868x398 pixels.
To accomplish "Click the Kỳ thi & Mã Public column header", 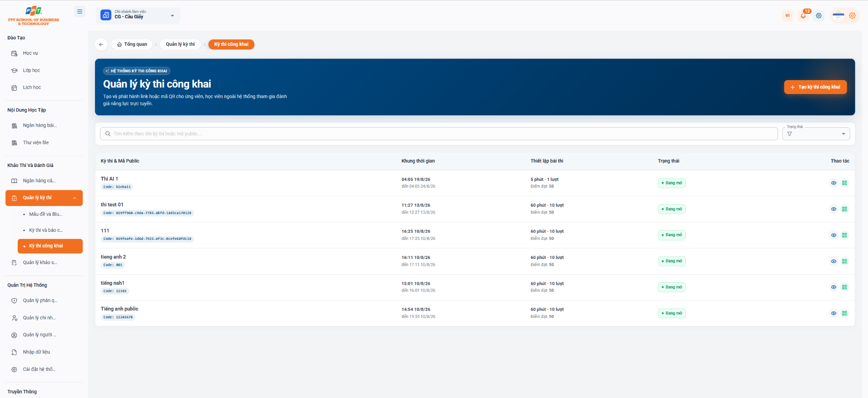I will click(x=120, y=161).
